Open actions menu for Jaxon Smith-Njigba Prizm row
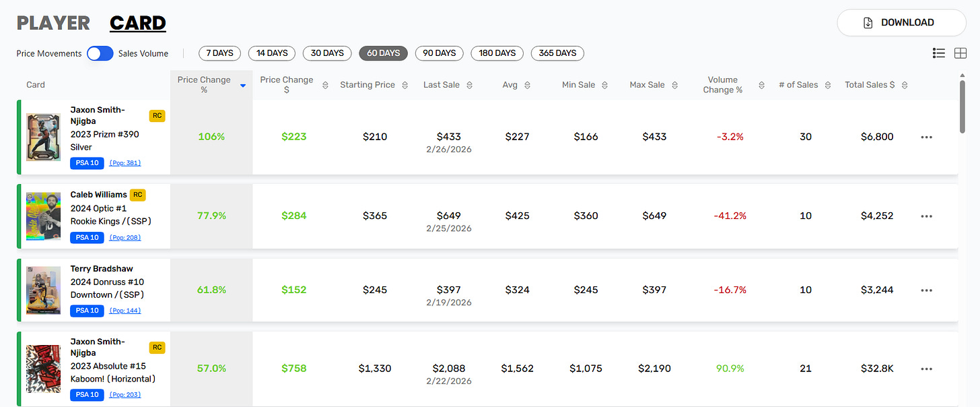The width and height of the screenshot is (980, 407). tap(927, 137)
